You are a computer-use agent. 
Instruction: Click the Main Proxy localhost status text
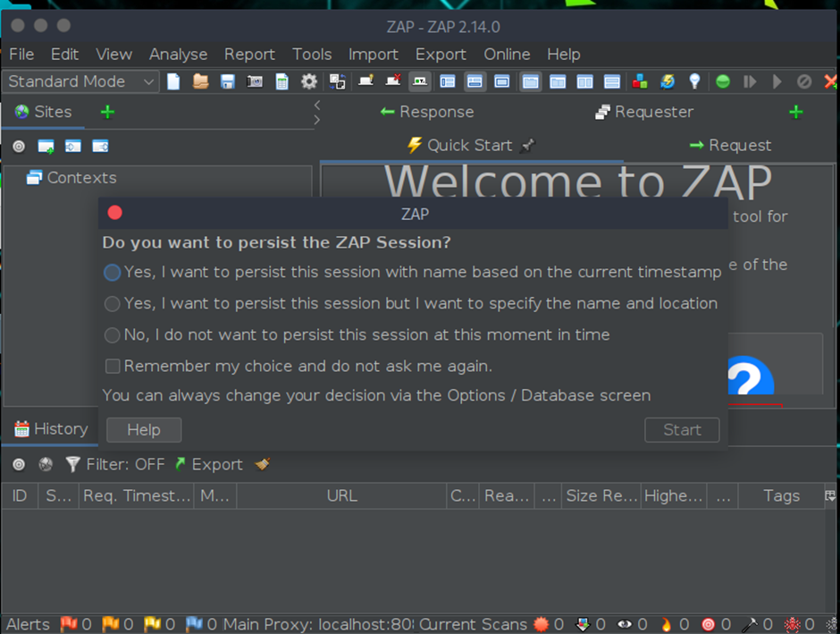tap(318, 624)
